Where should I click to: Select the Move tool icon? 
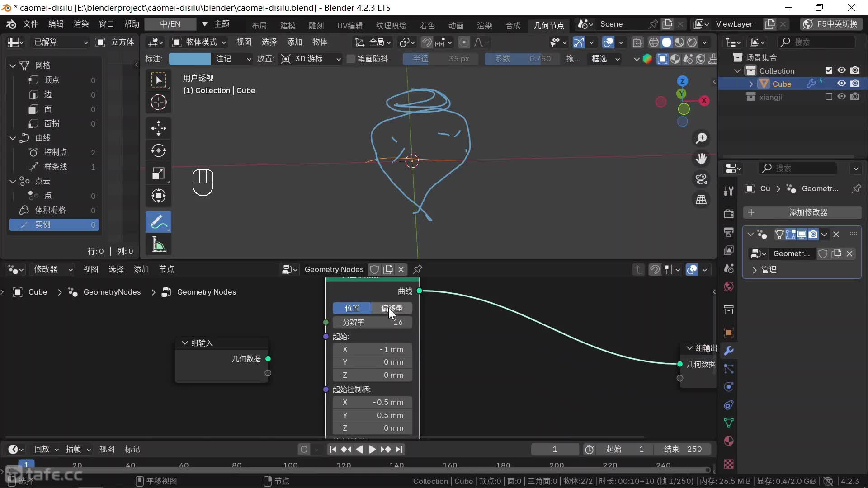[158, 128]
